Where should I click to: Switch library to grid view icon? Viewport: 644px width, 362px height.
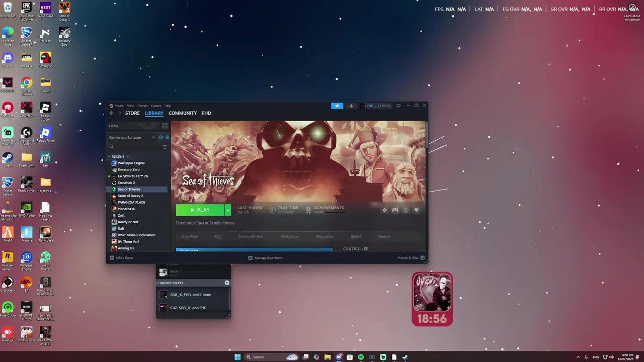tap(165, 126)
